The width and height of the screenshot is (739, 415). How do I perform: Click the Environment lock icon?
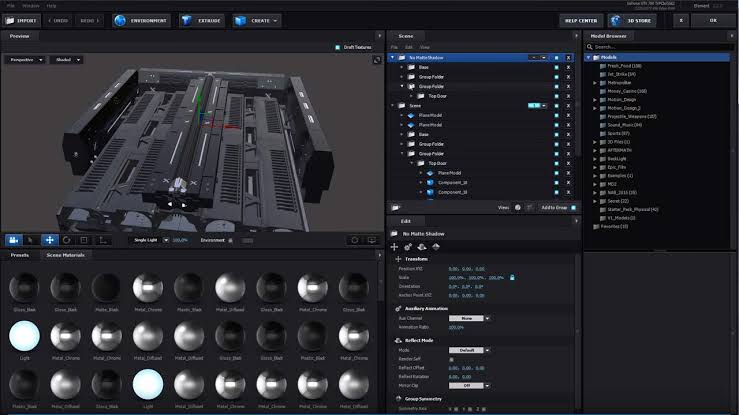pyautogui.click(x=230, y=240)
